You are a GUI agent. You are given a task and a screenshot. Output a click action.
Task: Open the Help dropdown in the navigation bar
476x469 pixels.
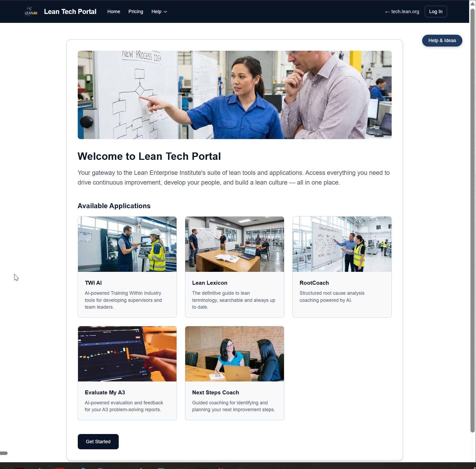159,11
